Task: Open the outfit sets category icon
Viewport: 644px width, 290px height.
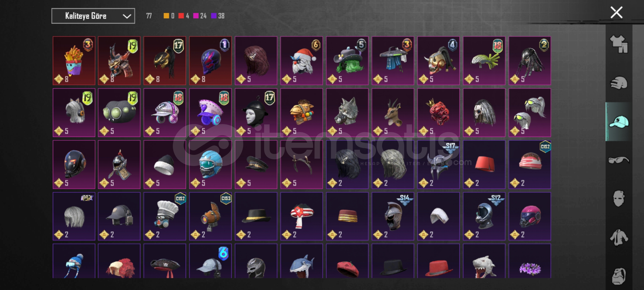Action: coord(619,44)
